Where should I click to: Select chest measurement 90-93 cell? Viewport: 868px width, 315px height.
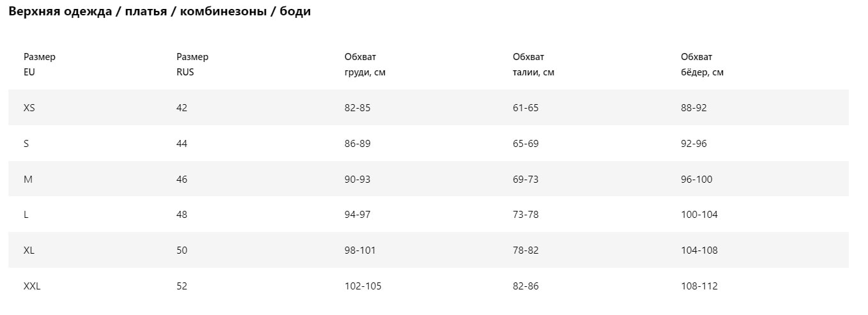tap(357, 180)
